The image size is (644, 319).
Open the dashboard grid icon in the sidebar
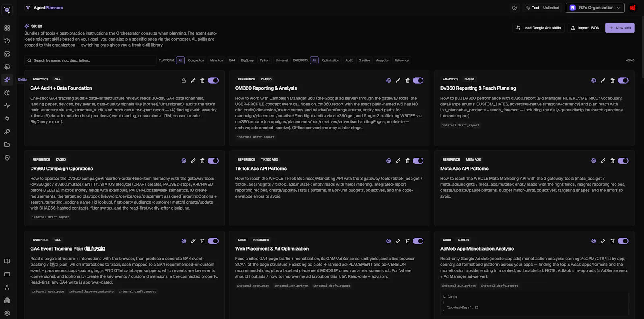tap(7, 28)
